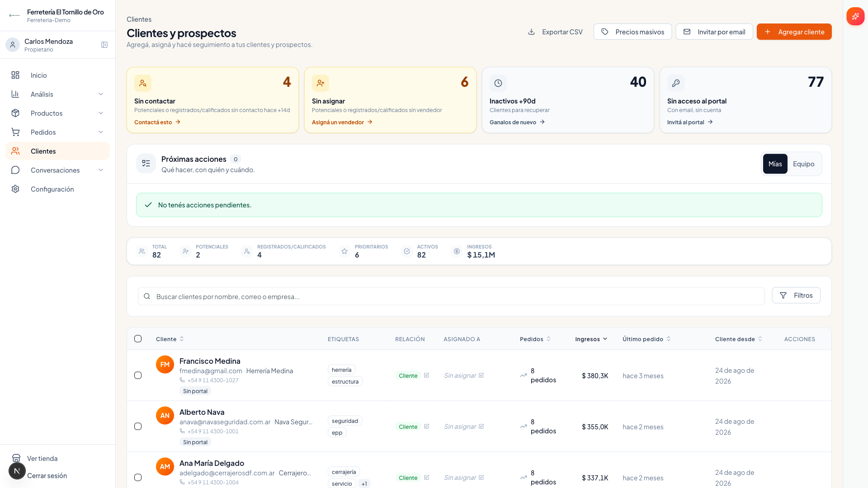
Task: Edit the relation pencil icon for Francisco Medina
Action: pyautogui.click(x=426, y=375)
